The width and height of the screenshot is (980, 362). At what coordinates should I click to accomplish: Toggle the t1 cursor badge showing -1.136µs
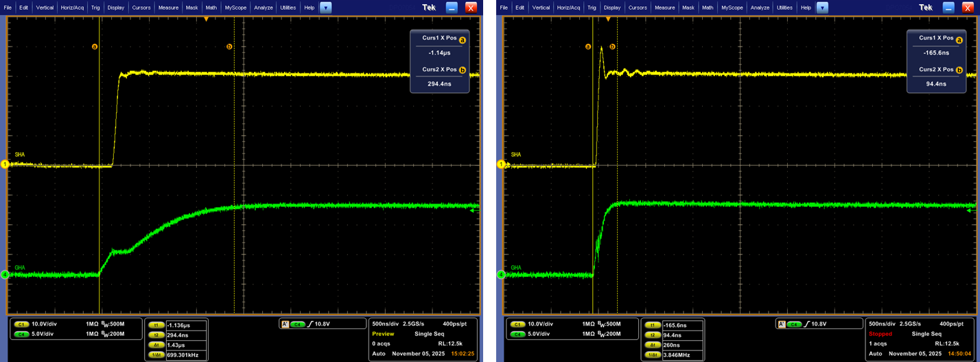(x=157, y=325)
